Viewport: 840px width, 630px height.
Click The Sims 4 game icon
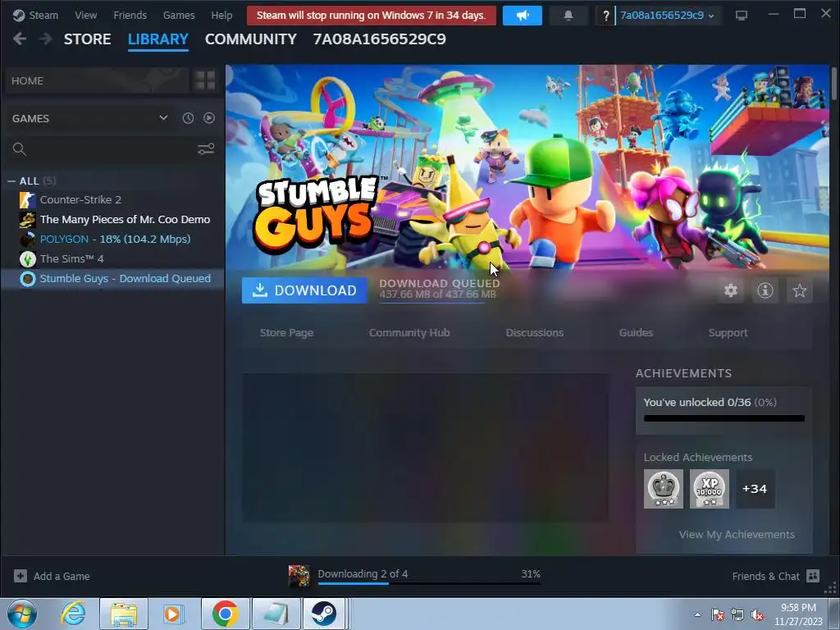click(x=28, y=258)
